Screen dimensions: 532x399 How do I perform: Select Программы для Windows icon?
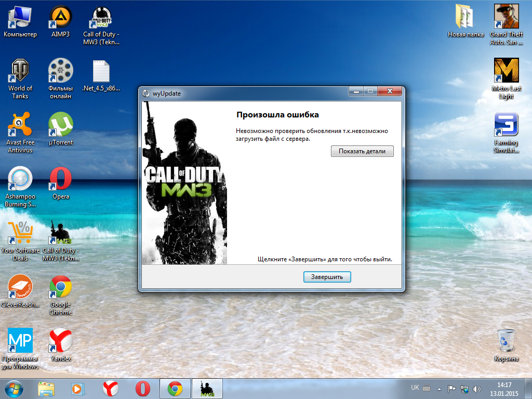(x=20, y=349)
